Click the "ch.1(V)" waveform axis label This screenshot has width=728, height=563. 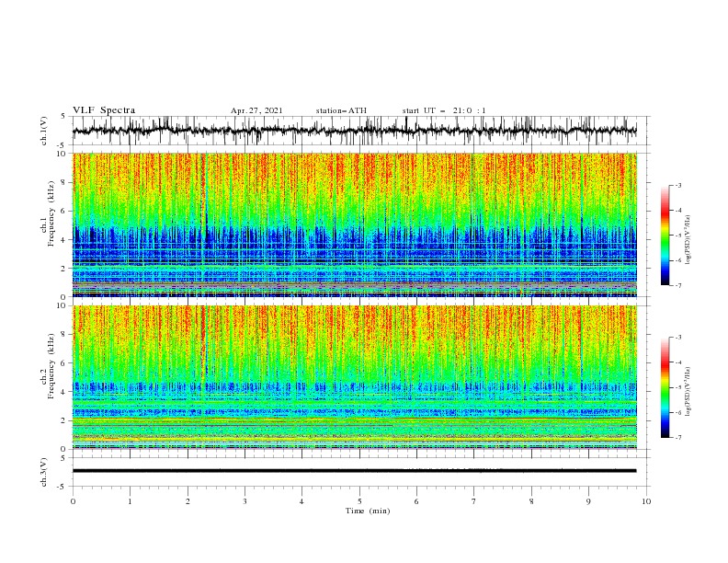click(44, 131)
